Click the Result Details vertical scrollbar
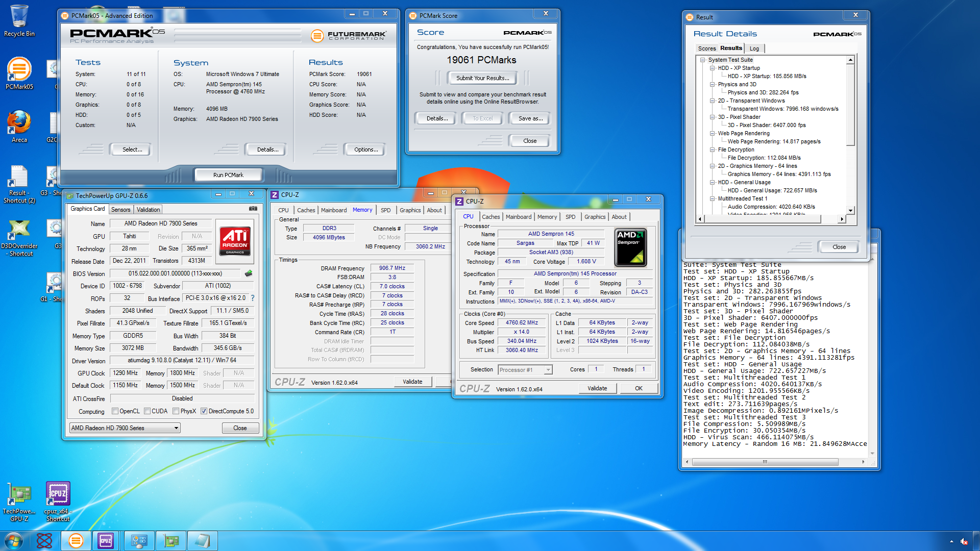 tap(850, 105)
